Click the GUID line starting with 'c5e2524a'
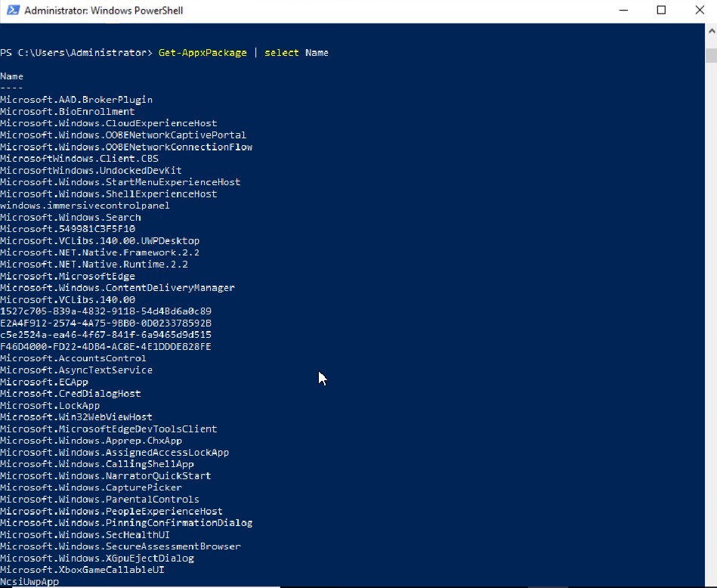This screenshot has height=588, width=717. pos(106,335)
